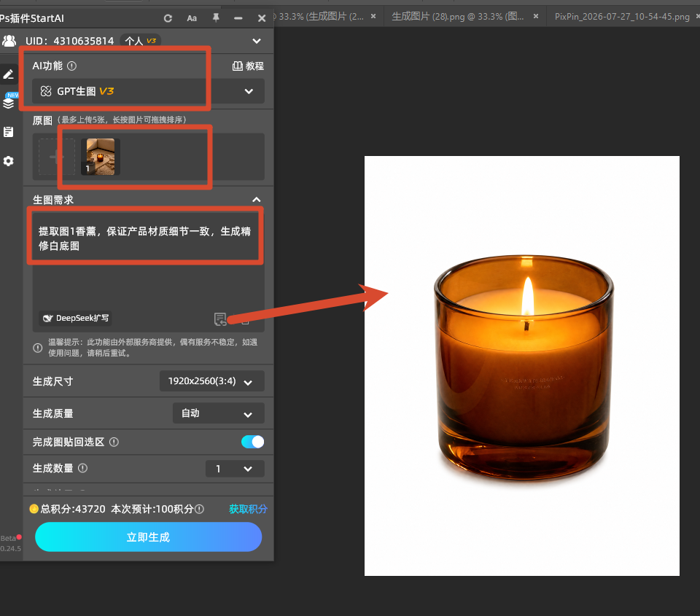Switch to PixPin_2026-07-27 document tab

622,17
